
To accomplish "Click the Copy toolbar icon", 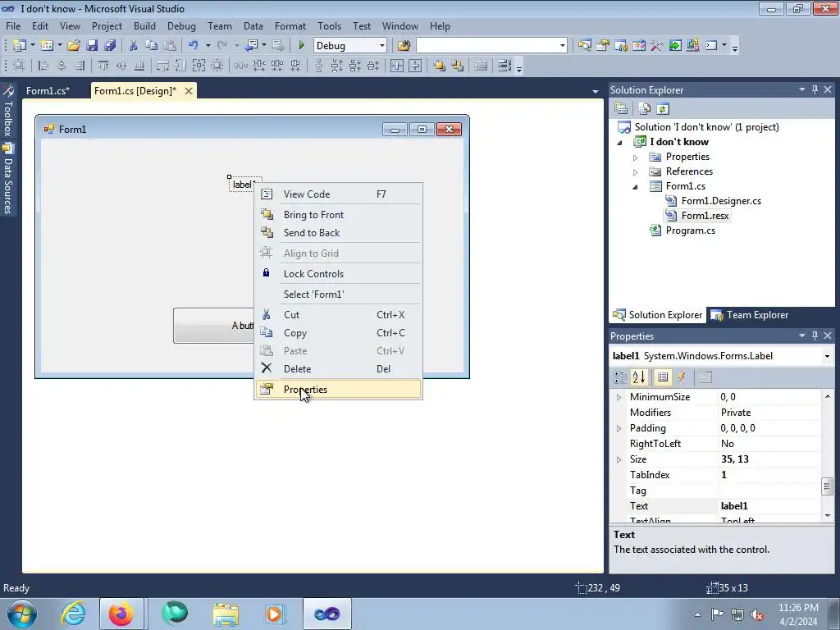I will [152, 46].
